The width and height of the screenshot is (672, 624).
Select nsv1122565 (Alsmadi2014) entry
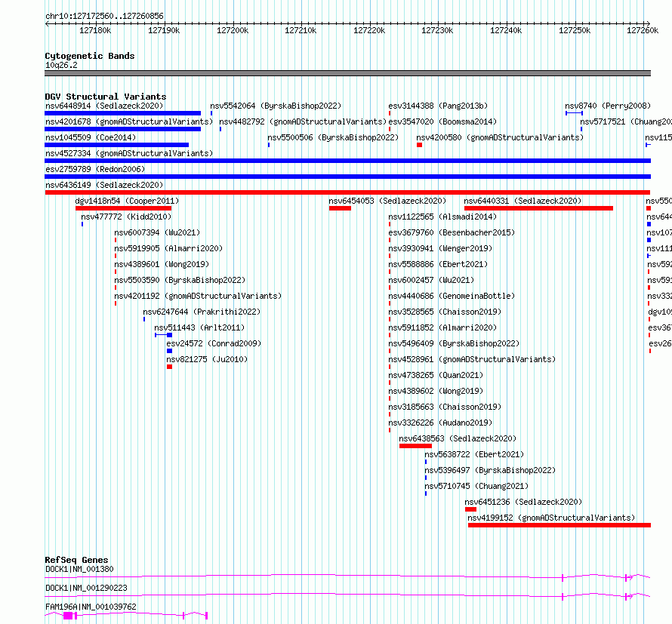tap(442, 217)
